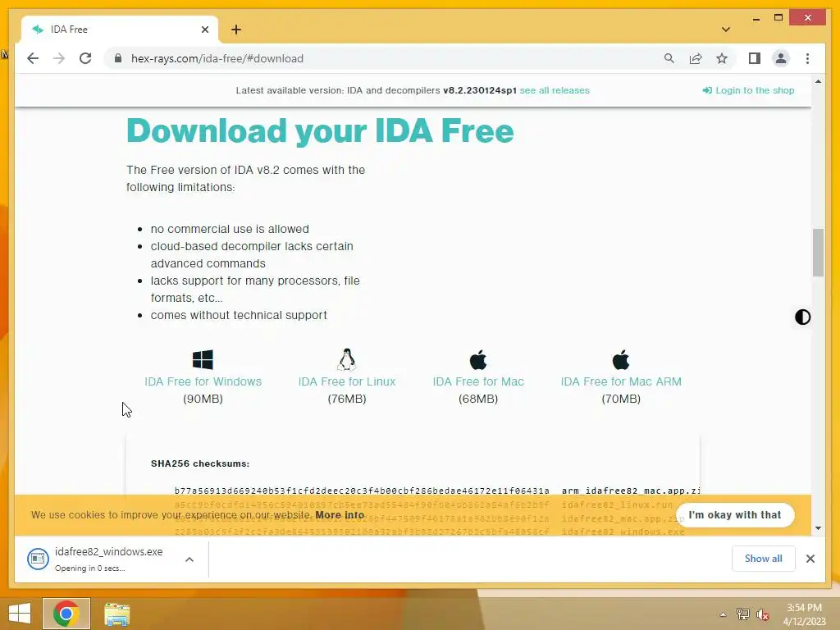Click the comes without technical support bullet
Viewport: 840px width, 630px height.
click(239, 316)
